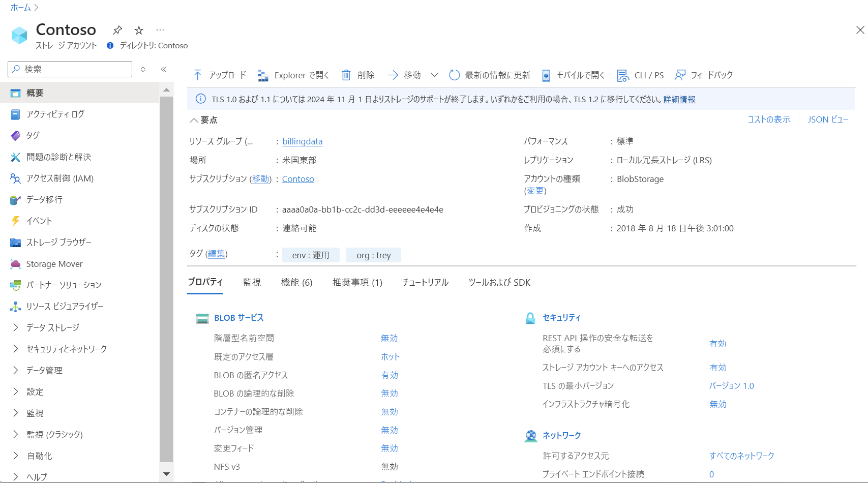This screenshot has height=483, width=868.
Task: Click sidebar scrollbar down arrow
Action: click(x=166, y=474)
